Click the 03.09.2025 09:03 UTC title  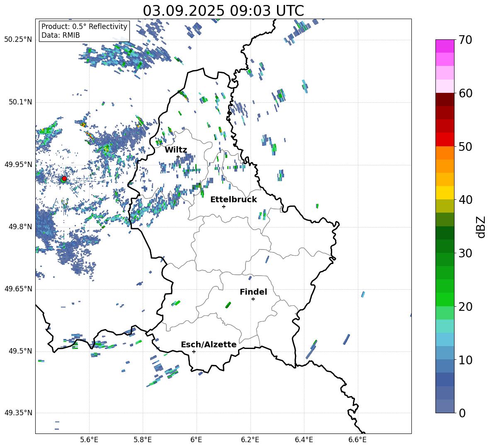[x=223, y=11]
